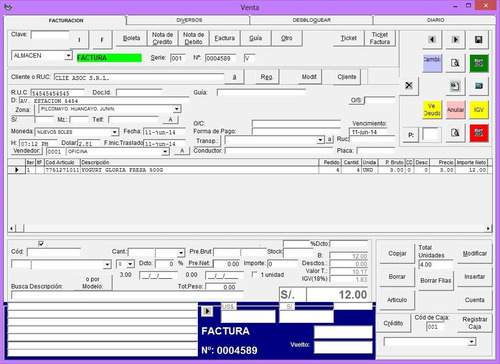Click the small blue card icon
500x364 pixels.
tap(479, 86)
